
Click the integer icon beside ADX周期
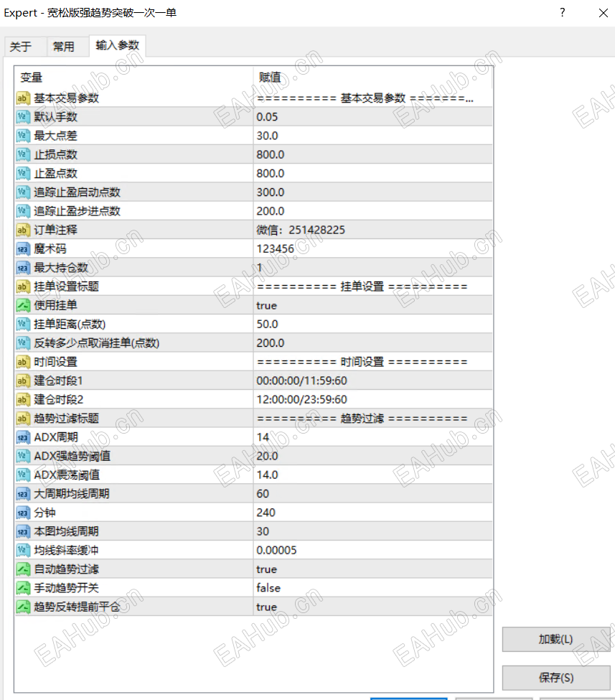pos(22,437)
